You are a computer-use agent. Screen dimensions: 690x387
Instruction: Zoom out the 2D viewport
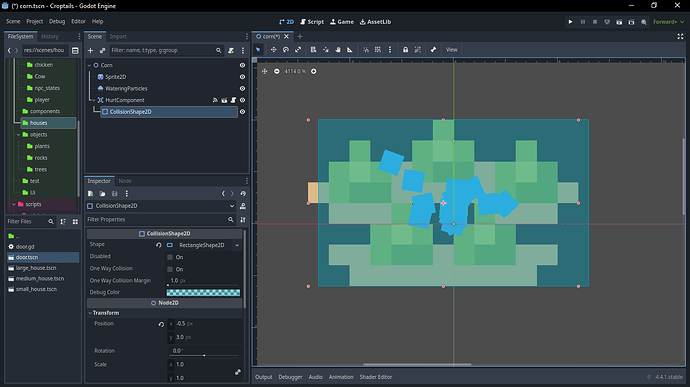click(276, 71)
